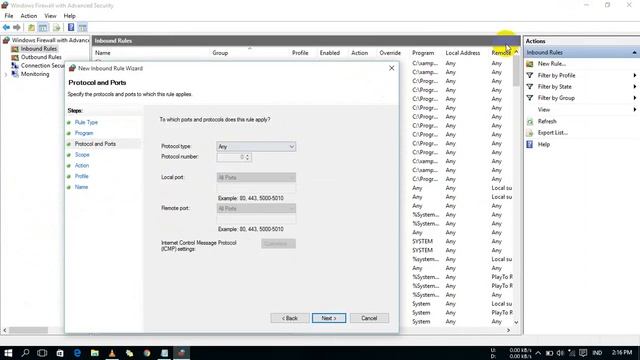640x360 pixels.
Task: Click the Protocol number spinner field
Action: pos(234,157)
